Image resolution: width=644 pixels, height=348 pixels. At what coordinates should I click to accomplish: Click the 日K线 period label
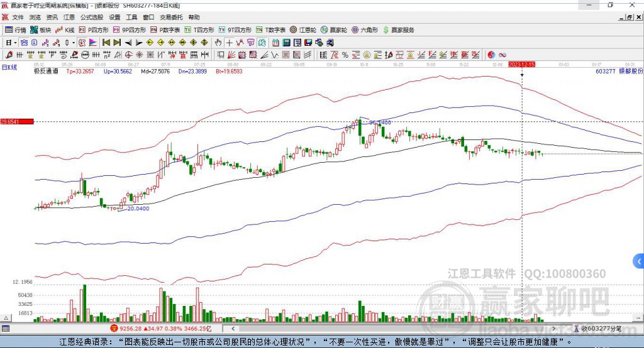9,67
